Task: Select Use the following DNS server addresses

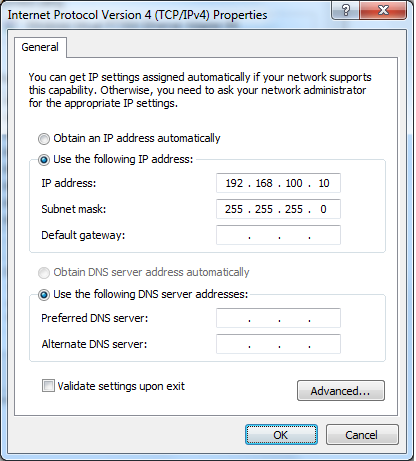Action: pyautogui.click(x=44, y=295)
